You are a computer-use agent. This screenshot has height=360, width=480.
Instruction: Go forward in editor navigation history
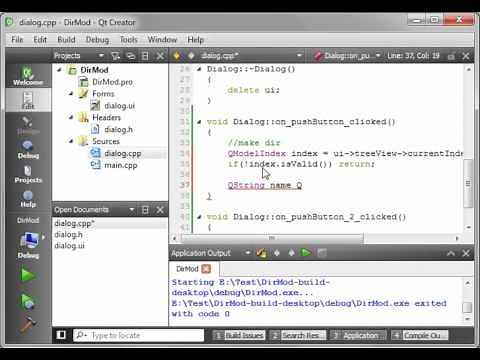[x=191, y=56]
